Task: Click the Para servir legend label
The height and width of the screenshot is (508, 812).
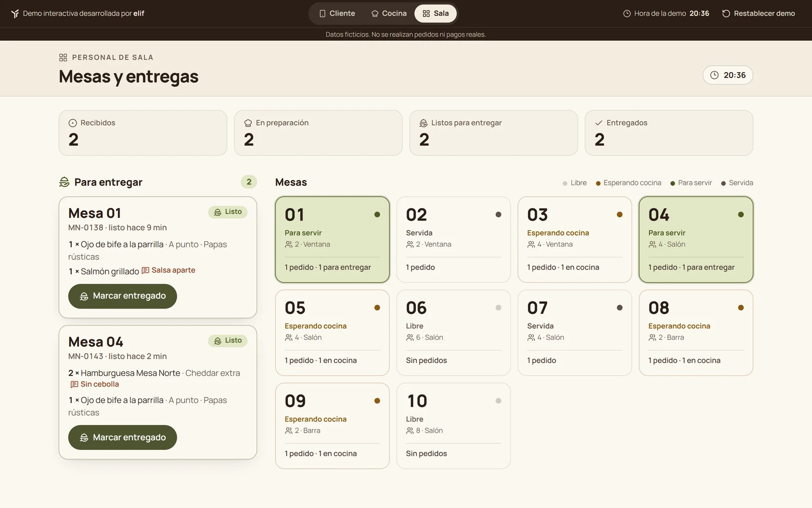Action: pyautogui.click(x=695, y=183)
